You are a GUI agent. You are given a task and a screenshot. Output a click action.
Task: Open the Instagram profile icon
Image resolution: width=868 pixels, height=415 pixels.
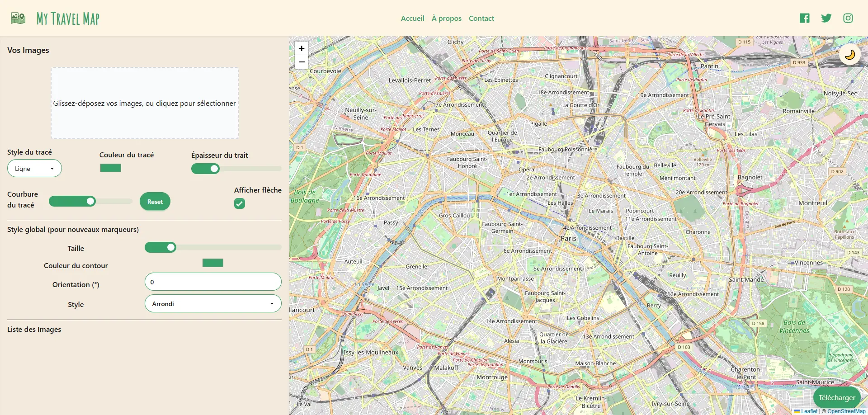point(848,18)
